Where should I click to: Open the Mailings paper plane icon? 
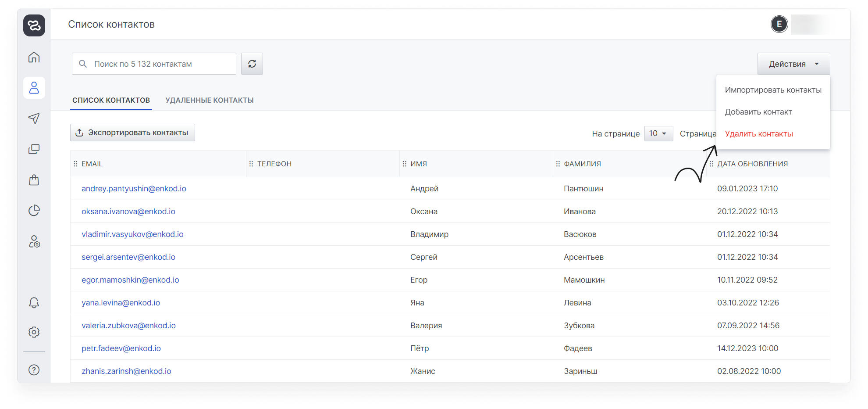tap(34, 118)
